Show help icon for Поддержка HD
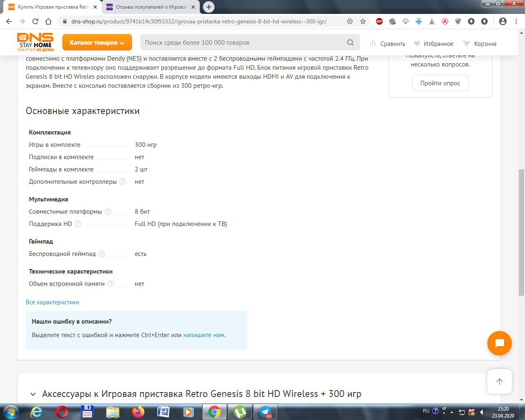Screen dimensions: 525x420 tap(78, 224)
